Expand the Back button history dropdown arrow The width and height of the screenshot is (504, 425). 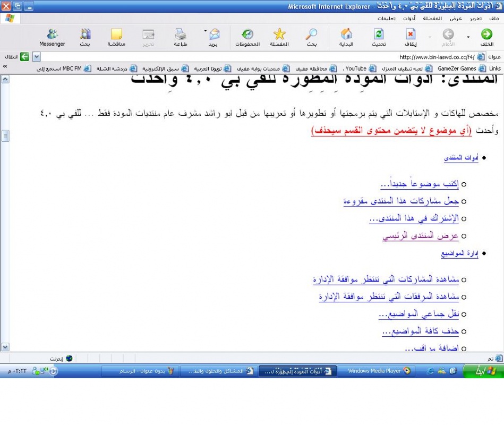coord(468,37)
